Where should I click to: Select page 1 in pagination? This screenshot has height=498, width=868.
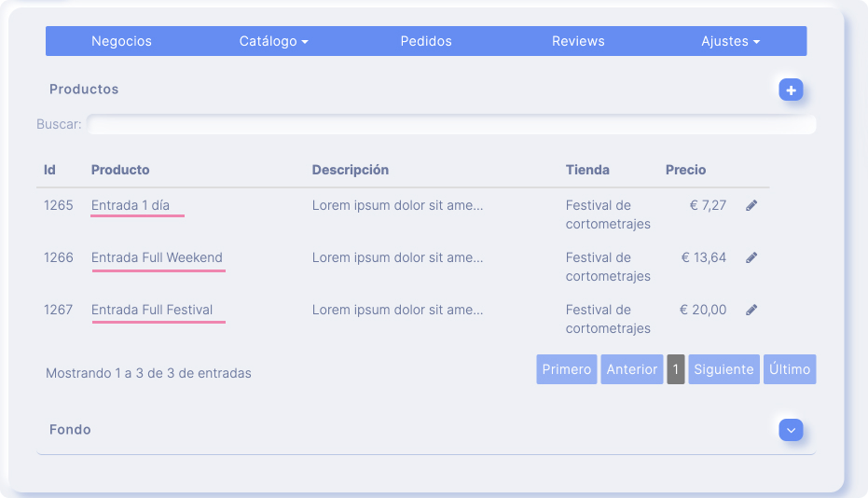675,369
